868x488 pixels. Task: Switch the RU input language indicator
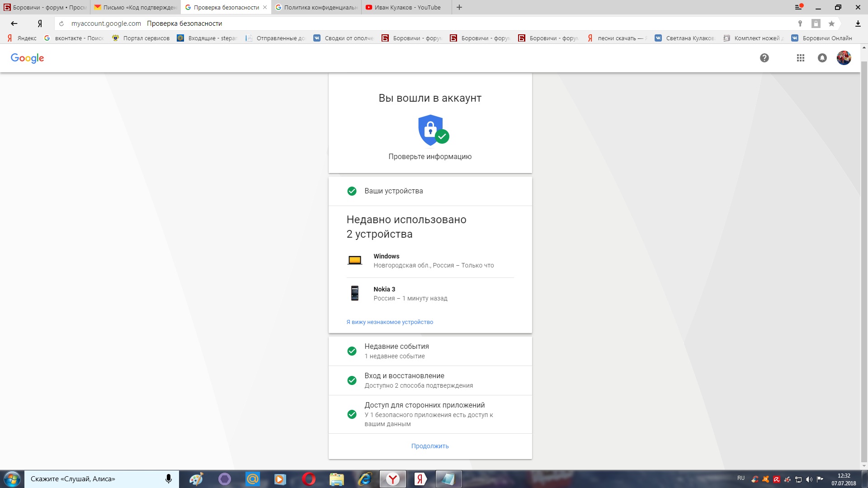click(741, 478)
